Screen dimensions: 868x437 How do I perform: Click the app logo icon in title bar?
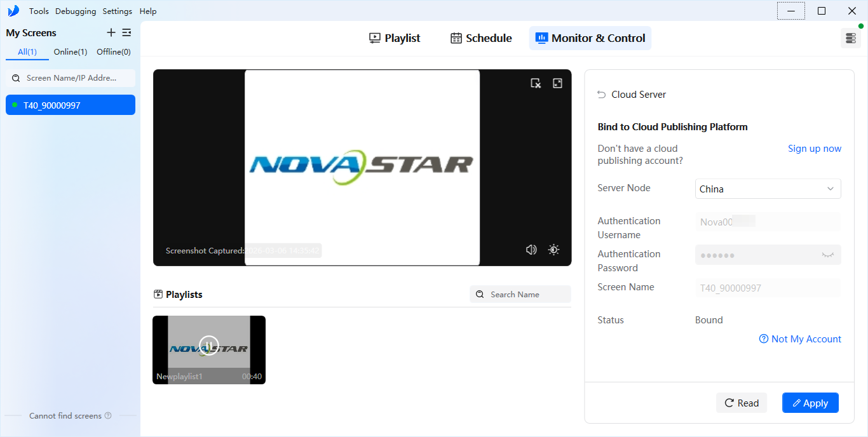13,11
